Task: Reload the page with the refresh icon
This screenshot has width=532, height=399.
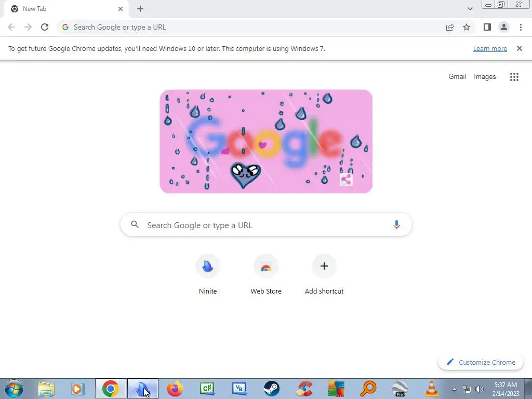Action: [45, 27]
